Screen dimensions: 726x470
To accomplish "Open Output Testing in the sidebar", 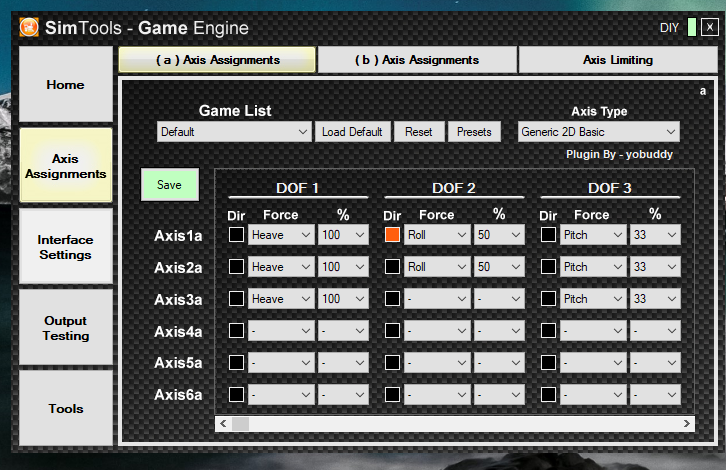I will click(66, 328).
